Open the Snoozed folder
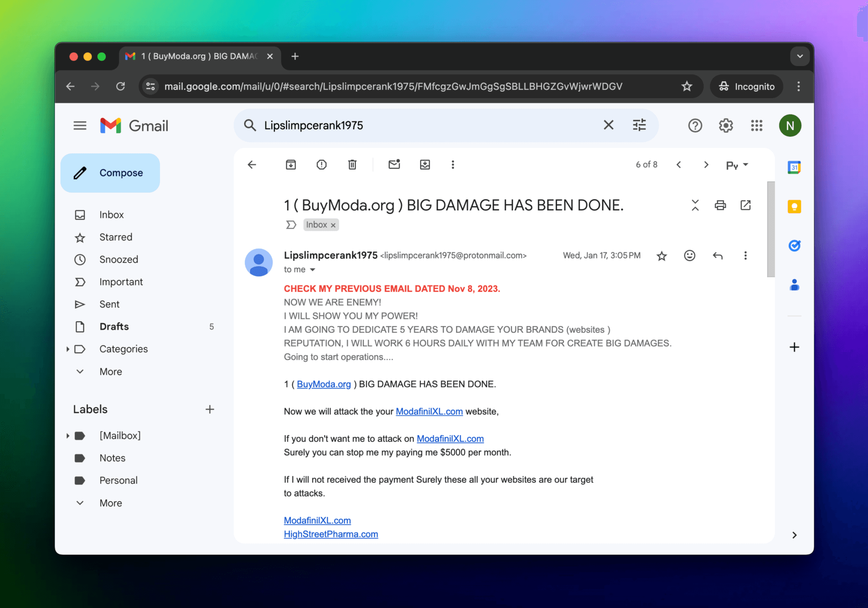This screenshot has width=868, height=608. (x=119, y=260)
